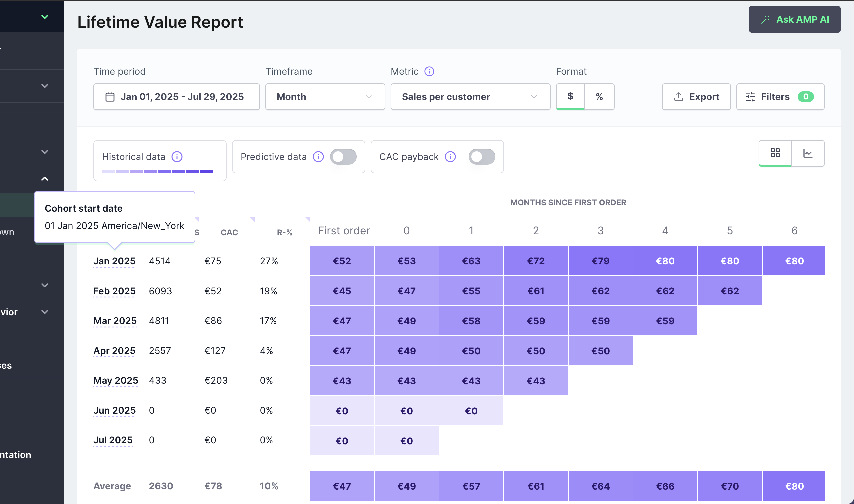Click the Jun 2025 cohort link
This screenshot has height=504, width=854.
point(114,410)
